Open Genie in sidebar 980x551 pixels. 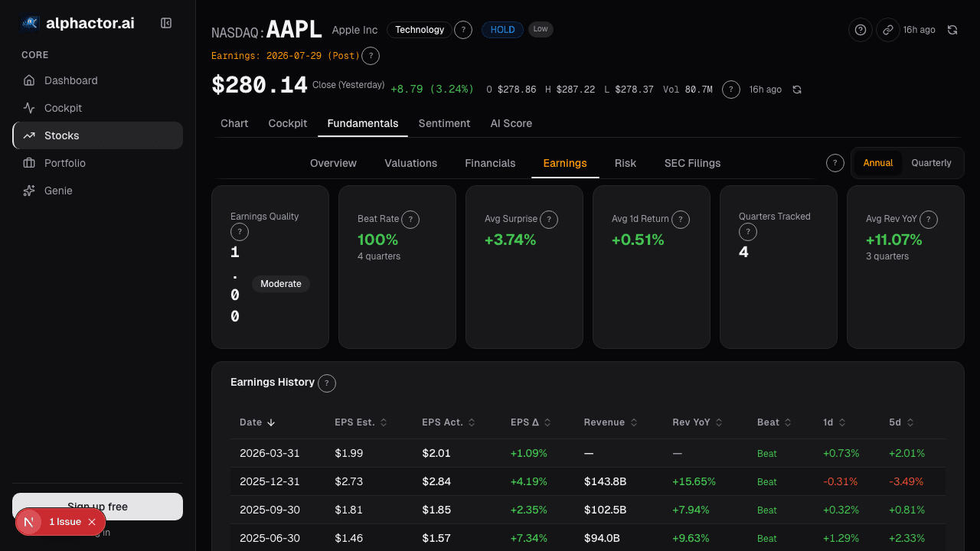(97, 191)
